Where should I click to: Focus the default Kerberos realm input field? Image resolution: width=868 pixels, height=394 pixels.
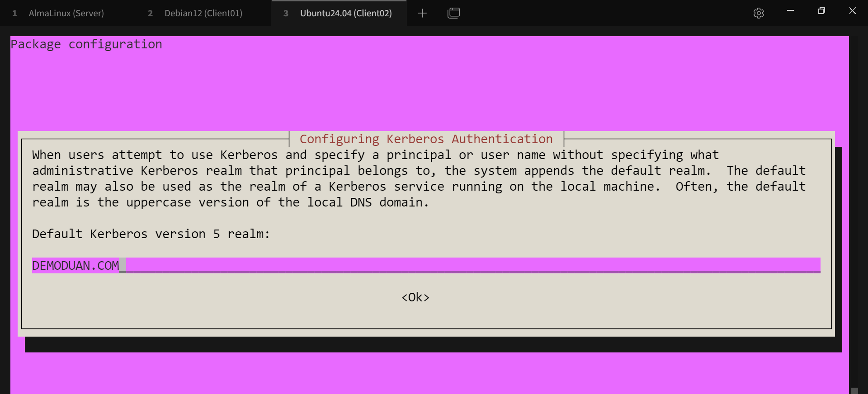(426, 265)
